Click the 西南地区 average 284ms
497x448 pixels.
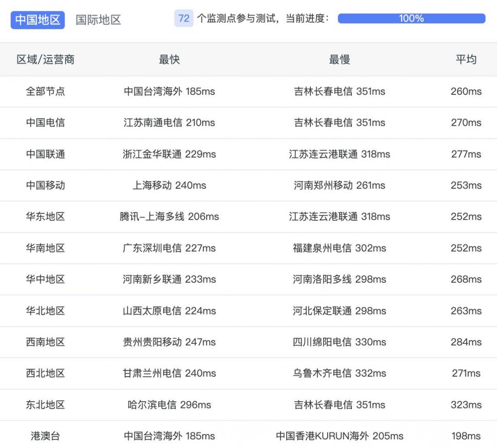point(466,342)
